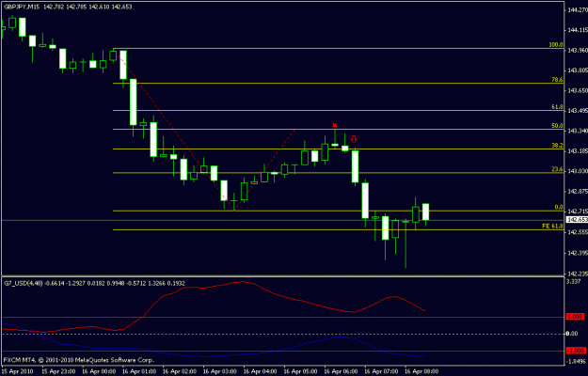
Task: Click the 3.337 indicator scale maximum
Action: [x=575, y=281]
